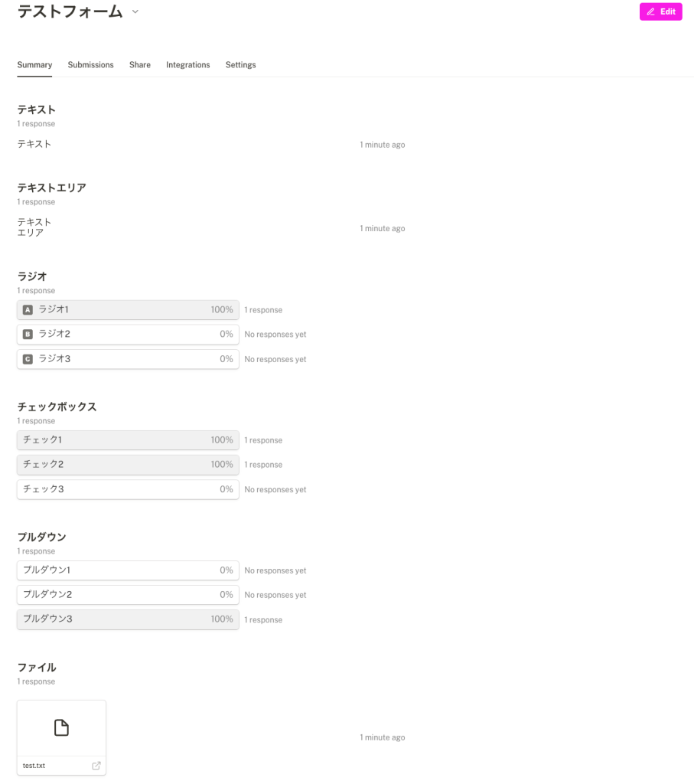Open the Settings tab
This screenshot has width=694, height=784.
(x=240, y=65)
